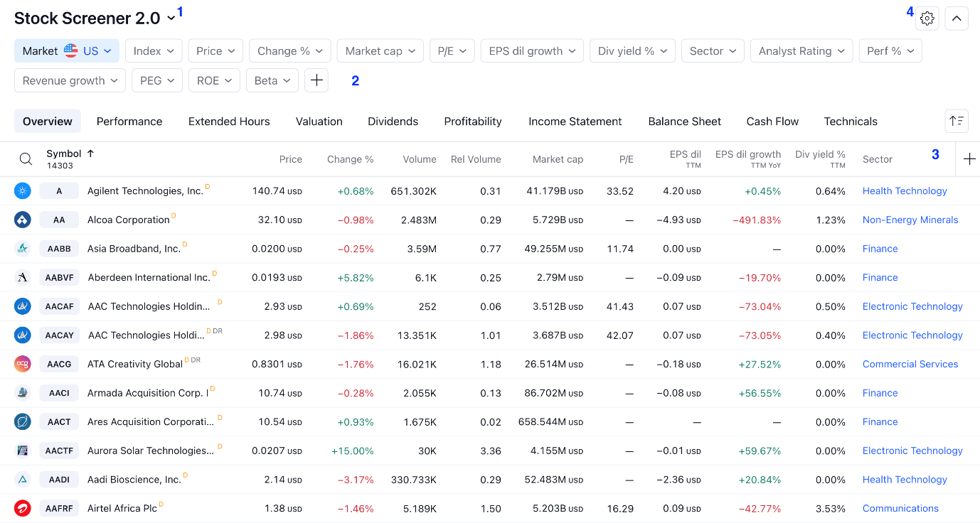980x523 pixels.
Task: Add a new filter with the plus button
Action: [x=316, y=80]
